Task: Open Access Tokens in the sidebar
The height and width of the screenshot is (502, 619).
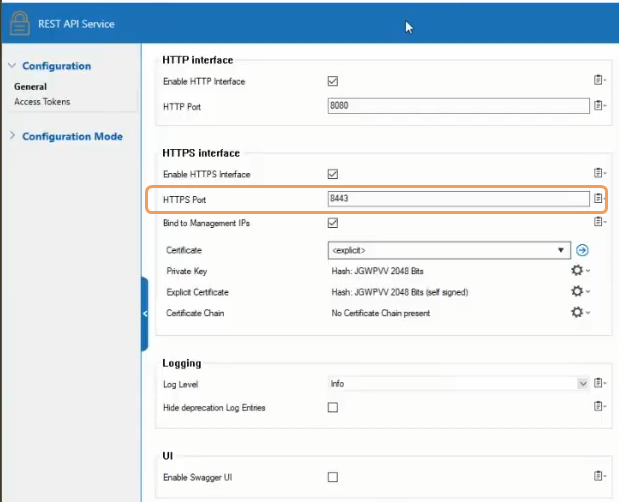Action: (42, 101)
